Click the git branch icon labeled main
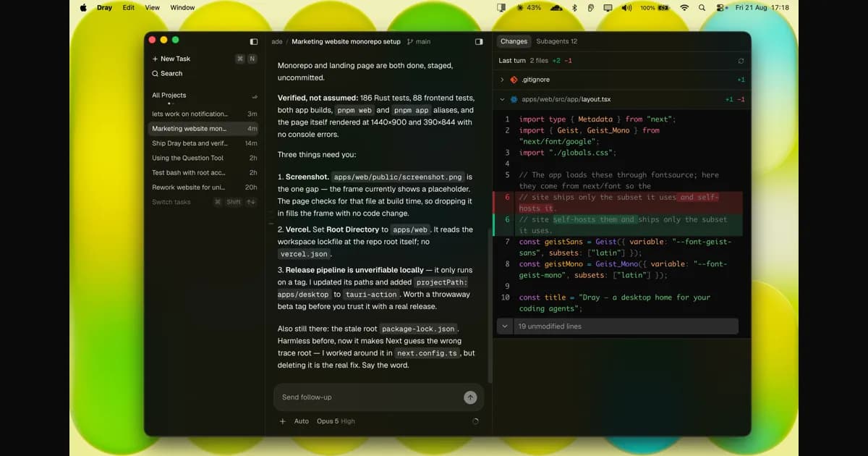This screenshot has height=456, width=868. pyautogui.click(x=410, y=42)
